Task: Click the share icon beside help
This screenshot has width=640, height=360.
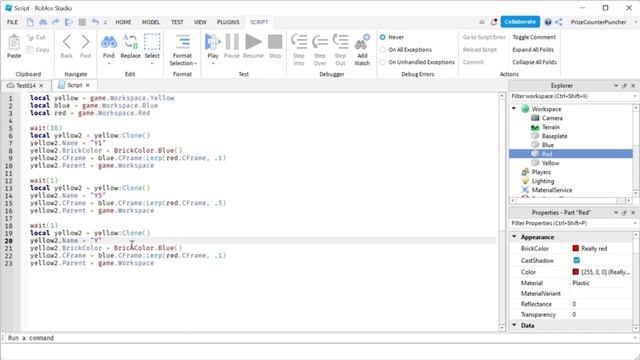Action: coord(558,22)
